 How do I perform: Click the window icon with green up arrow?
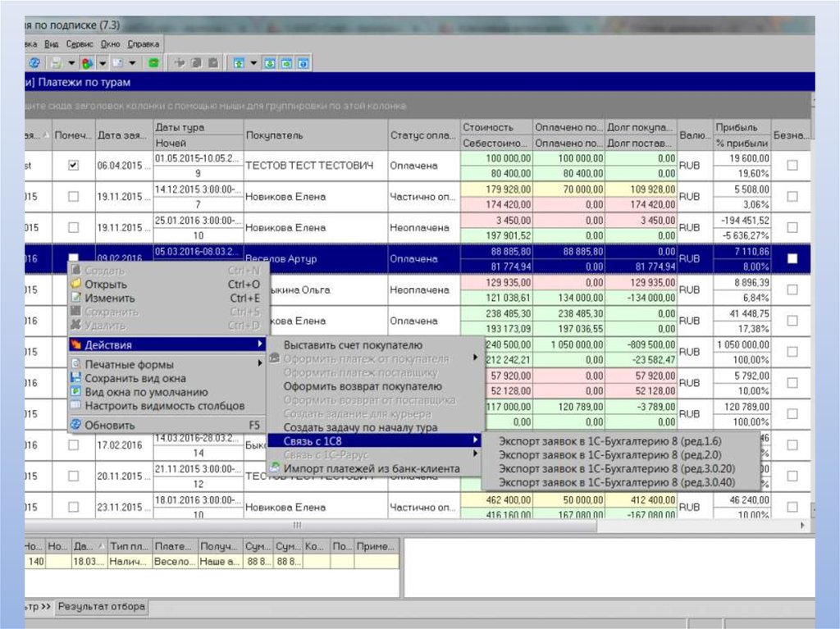pos(239,63)
